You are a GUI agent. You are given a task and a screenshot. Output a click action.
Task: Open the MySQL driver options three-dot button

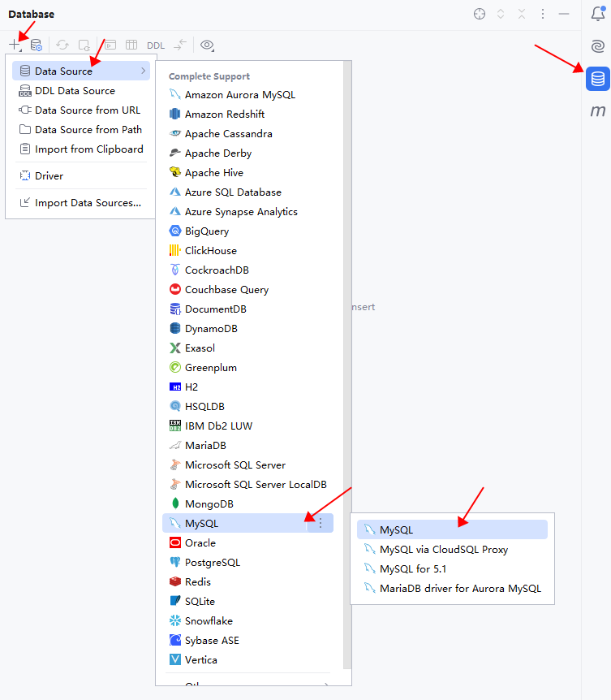tap(321, 524)
